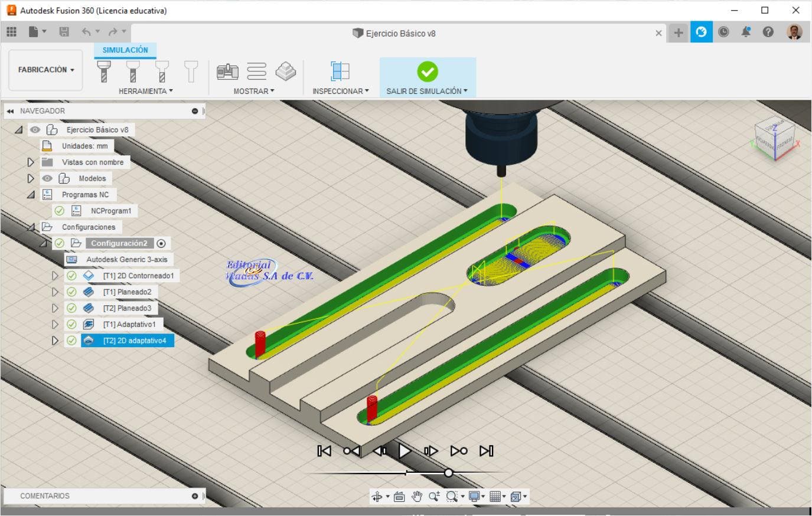
Task: Click the green check of [T1] Planeado2
Action: 71,292
